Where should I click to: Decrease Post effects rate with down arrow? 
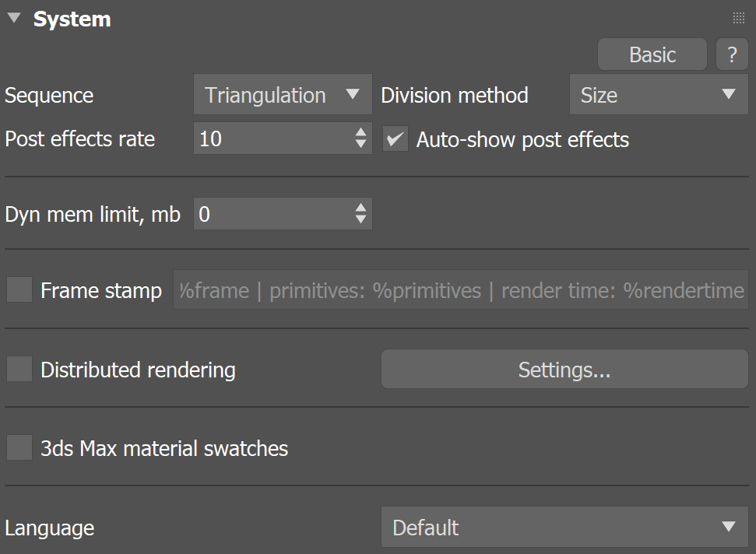[x=360, y=144]
